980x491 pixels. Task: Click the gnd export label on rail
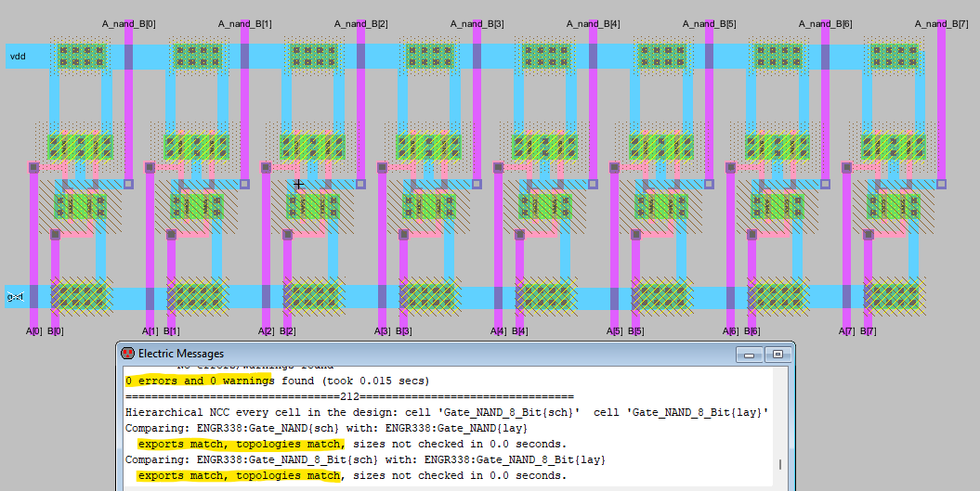pyautogui.click(x=16, y=297)
